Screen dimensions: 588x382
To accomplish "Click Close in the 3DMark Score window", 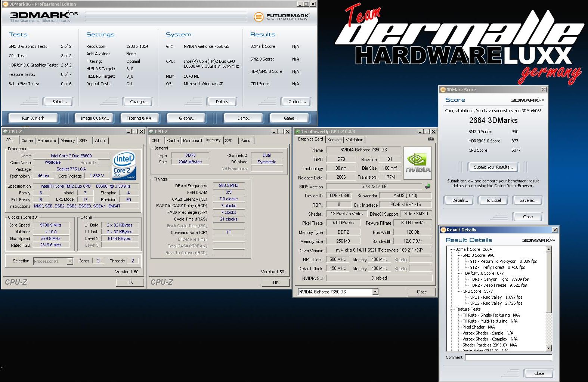I will tap(528, 217).
